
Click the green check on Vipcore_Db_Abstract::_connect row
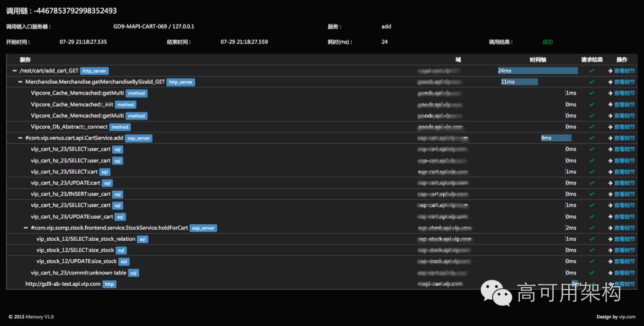(x=591, y=127)
